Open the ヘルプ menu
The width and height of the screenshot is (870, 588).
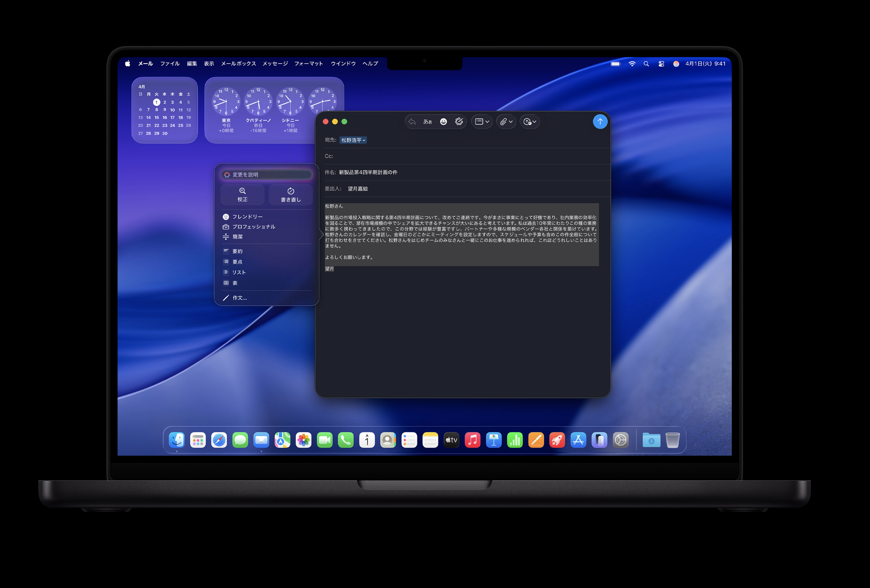pos(370,64)
